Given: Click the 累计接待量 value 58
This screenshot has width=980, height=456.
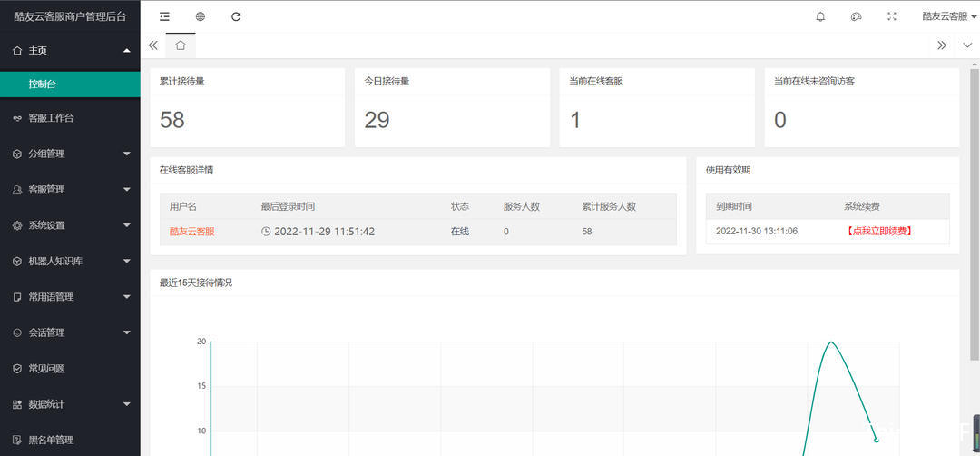Looking at the screenshot, I should (171, 120).
